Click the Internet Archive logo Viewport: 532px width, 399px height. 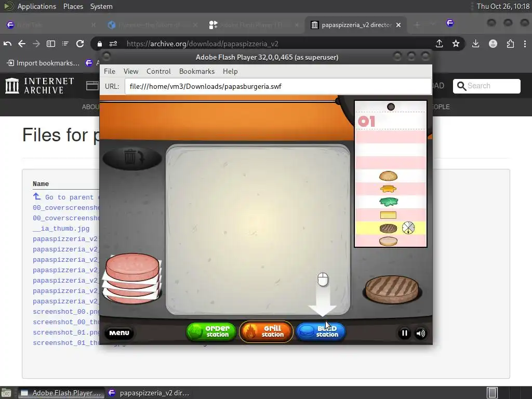(x=39, y=86)
